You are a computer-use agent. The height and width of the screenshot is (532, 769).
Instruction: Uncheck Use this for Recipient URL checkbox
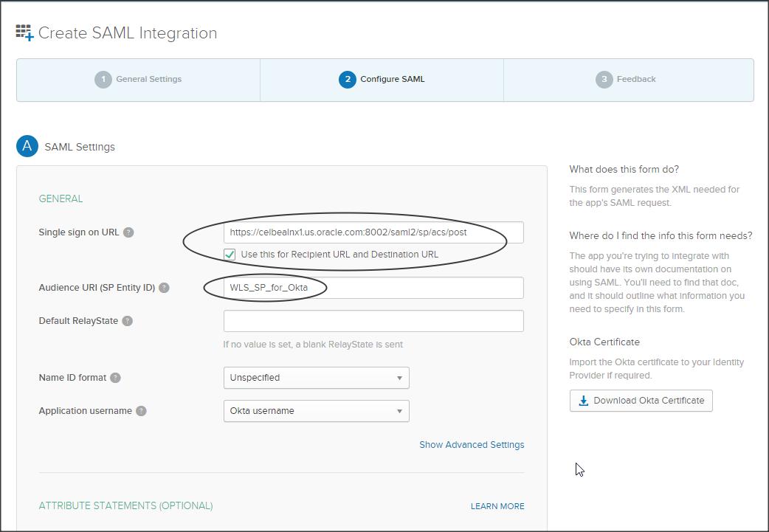[x=230, y=254]
